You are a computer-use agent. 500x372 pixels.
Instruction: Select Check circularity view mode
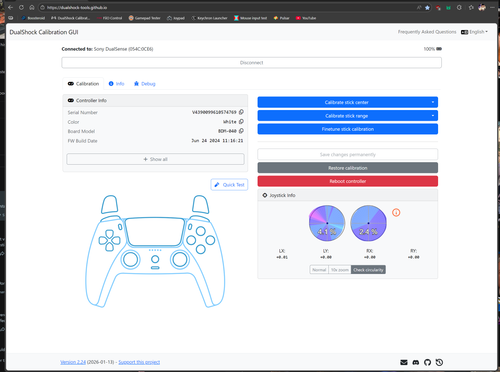[368, 270]
